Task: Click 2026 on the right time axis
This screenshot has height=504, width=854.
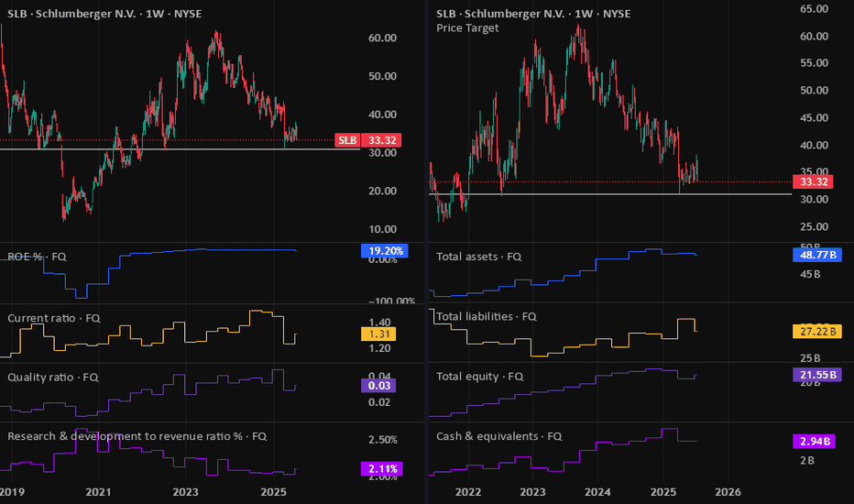Action: coord(728,492)
